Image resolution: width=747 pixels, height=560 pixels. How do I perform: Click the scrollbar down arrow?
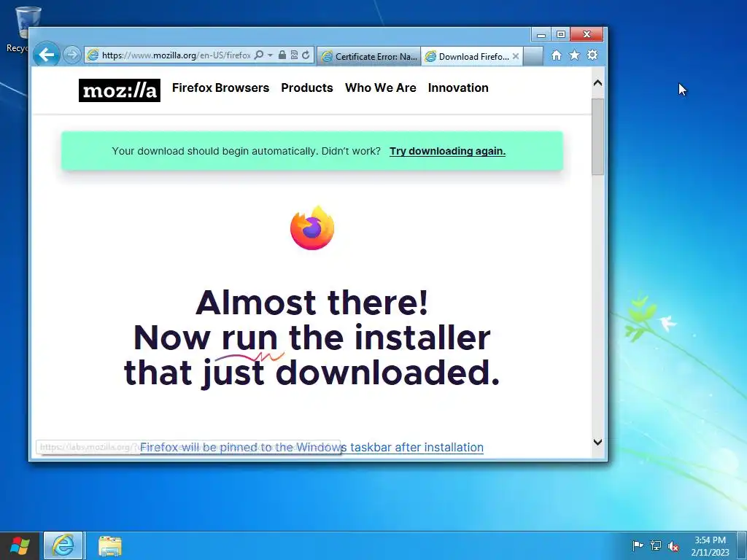click(598, 442)
